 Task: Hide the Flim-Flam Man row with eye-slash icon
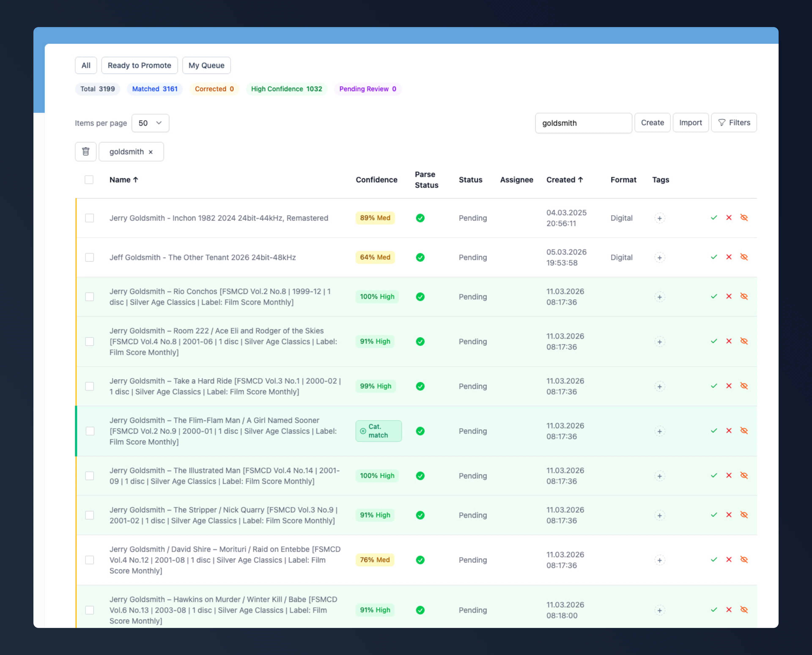pos(744,430)
